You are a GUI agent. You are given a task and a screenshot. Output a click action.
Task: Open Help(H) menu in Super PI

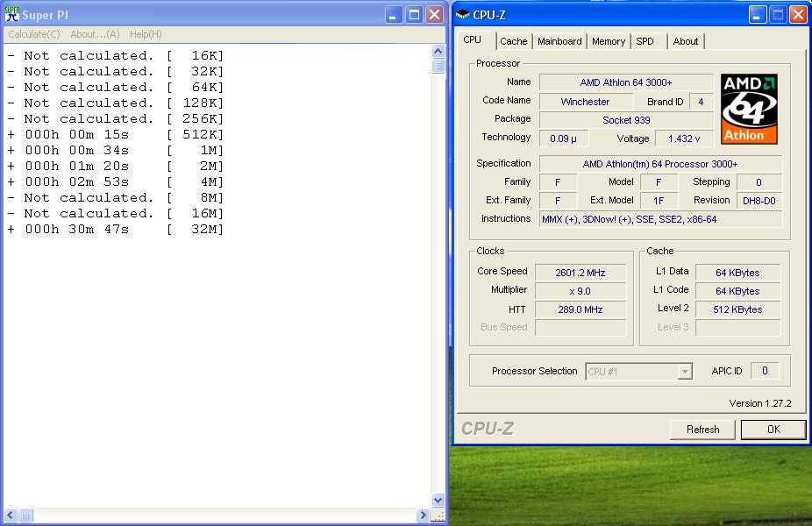[146, 34]
